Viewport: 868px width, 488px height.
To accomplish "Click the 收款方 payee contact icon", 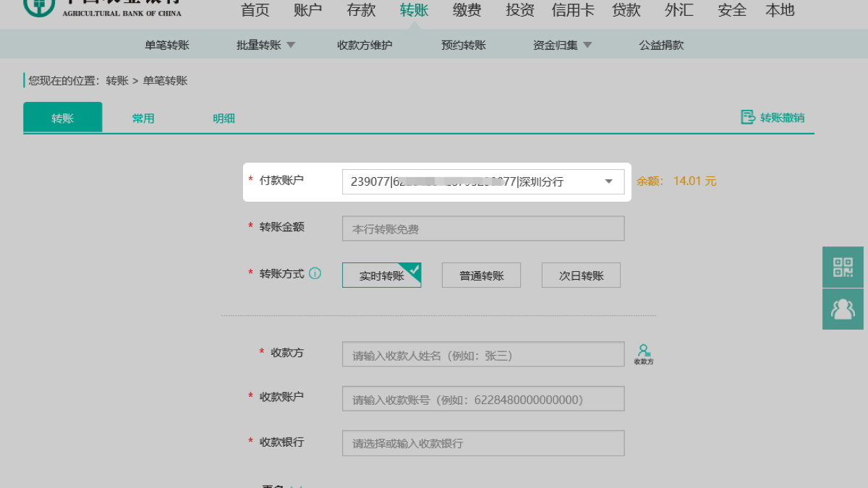I will coord(643,354).
